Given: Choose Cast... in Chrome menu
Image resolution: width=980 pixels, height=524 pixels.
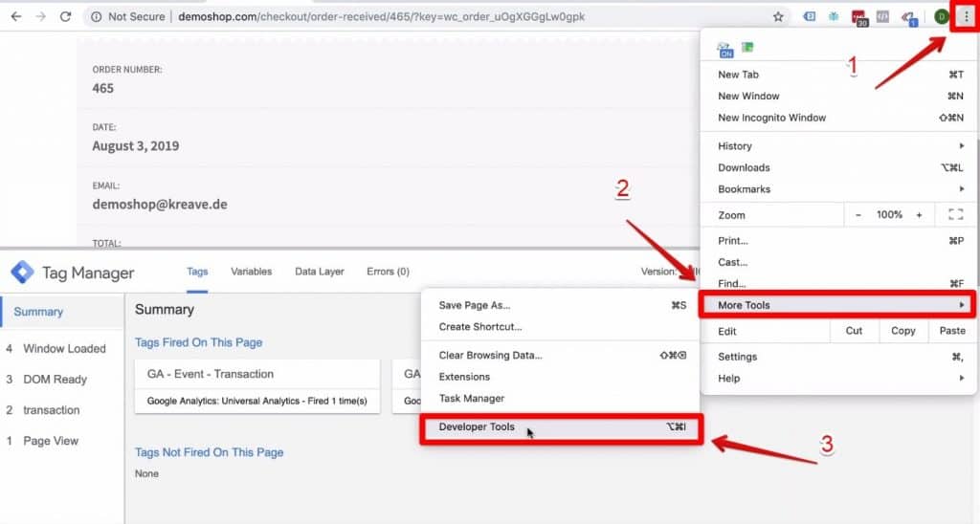Looking at the screenshot, I should tap(837, 262).
